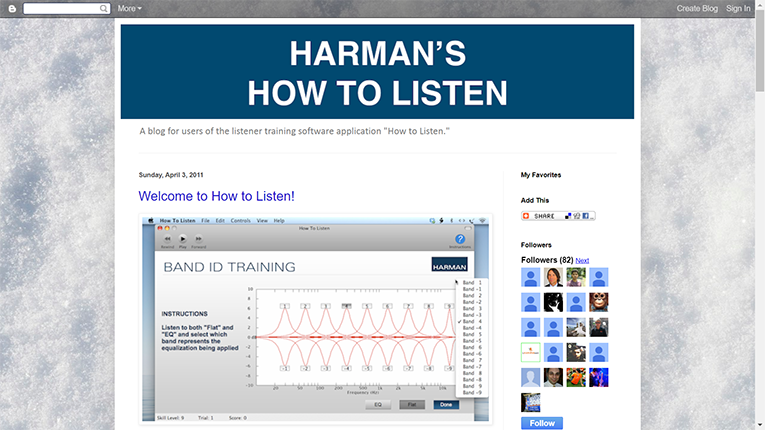Open the Sign In link
This screenshot has width=765, height=430.
[738, 8]
